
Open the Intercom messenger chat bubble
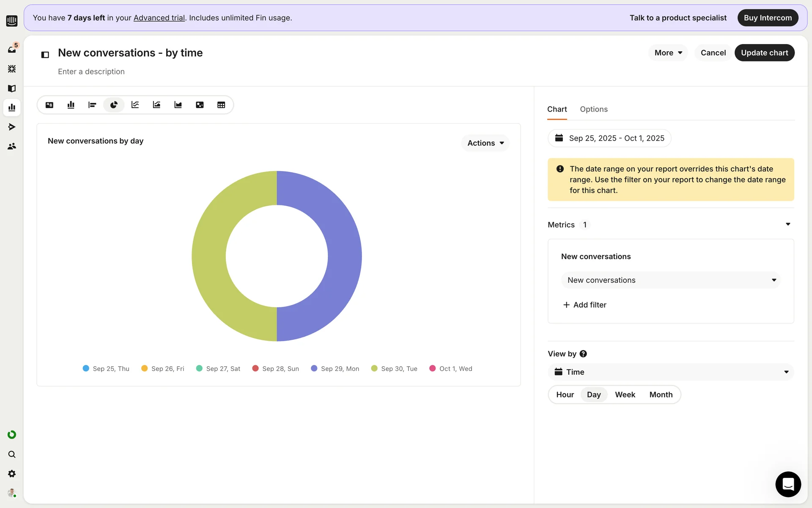click(x=788, y=484)
